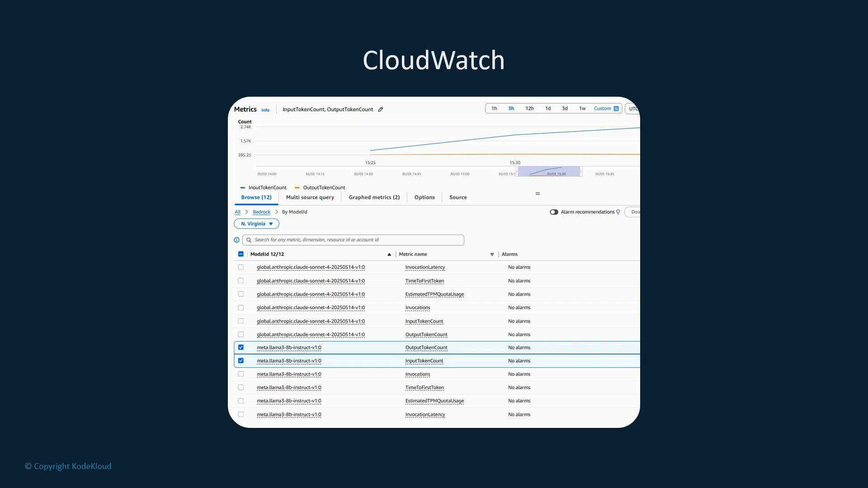This screenshot has height=488, width=868.
Task: Select the 3d time range
Action: (x=565, y=108)
